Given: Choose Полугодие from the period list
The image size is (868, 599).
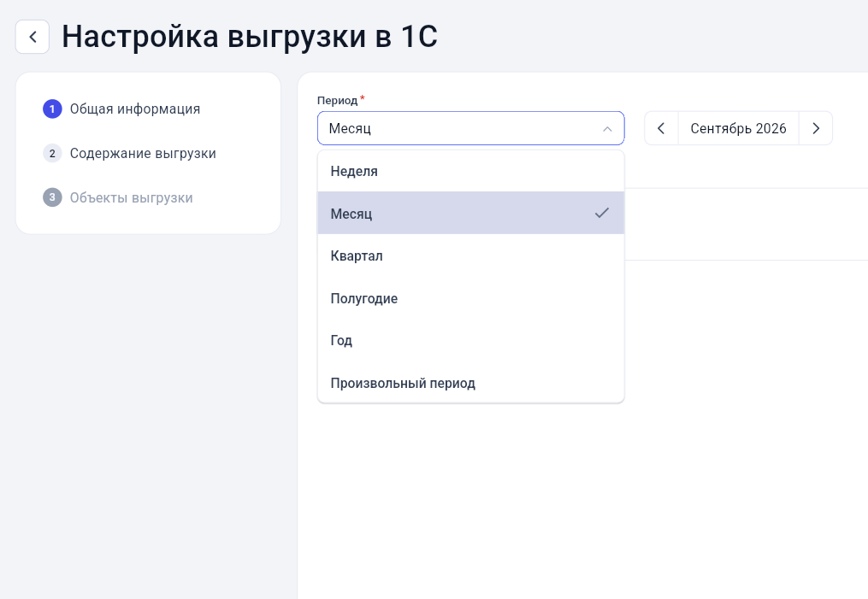Looking at the screenshot, I should click(x=470, y=298).
